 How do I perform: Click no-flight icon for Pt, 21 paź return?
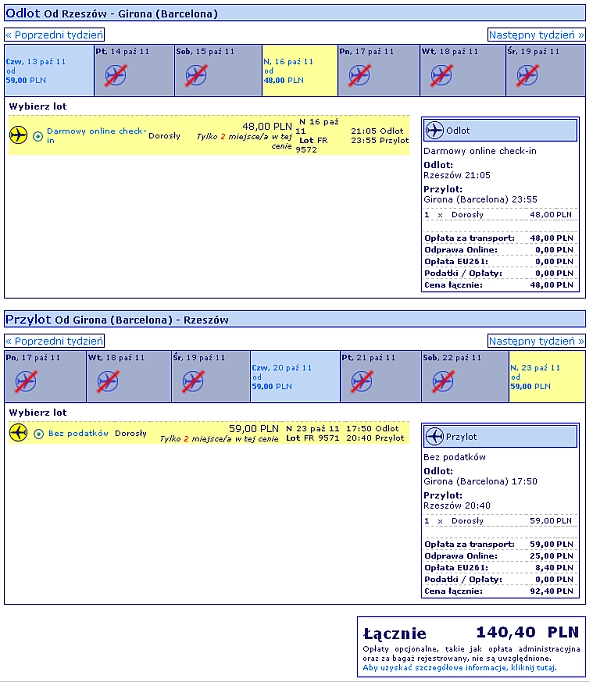click(362, 381)
